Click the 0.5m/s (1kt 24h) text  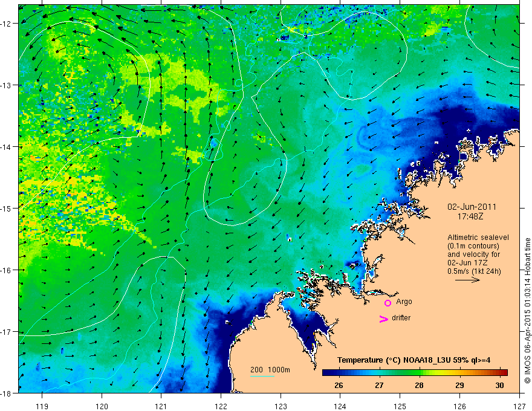point(474,271)
